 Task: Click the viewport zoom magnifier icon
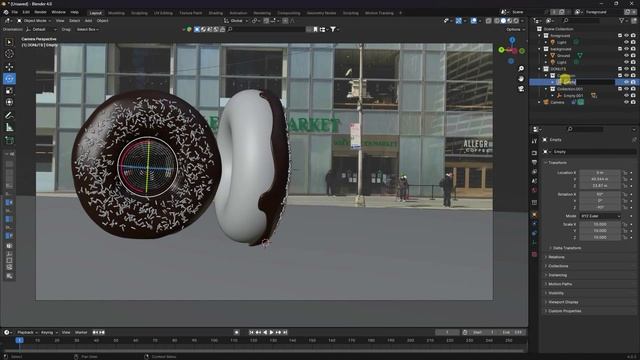click(521, 69)
